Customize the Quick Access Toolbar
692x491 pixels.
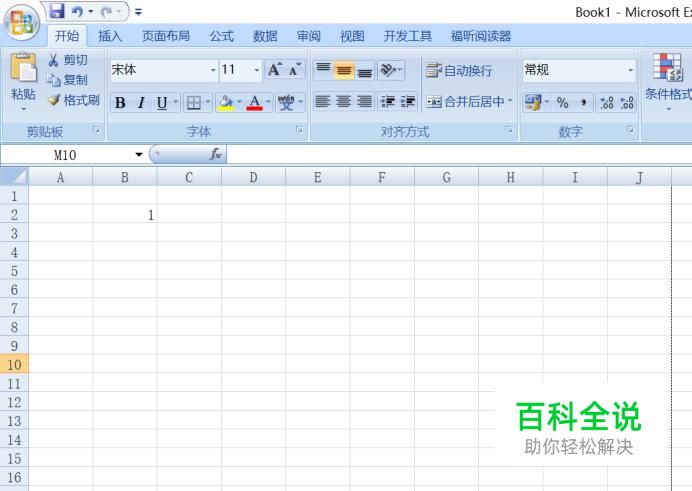click(138, 12)
